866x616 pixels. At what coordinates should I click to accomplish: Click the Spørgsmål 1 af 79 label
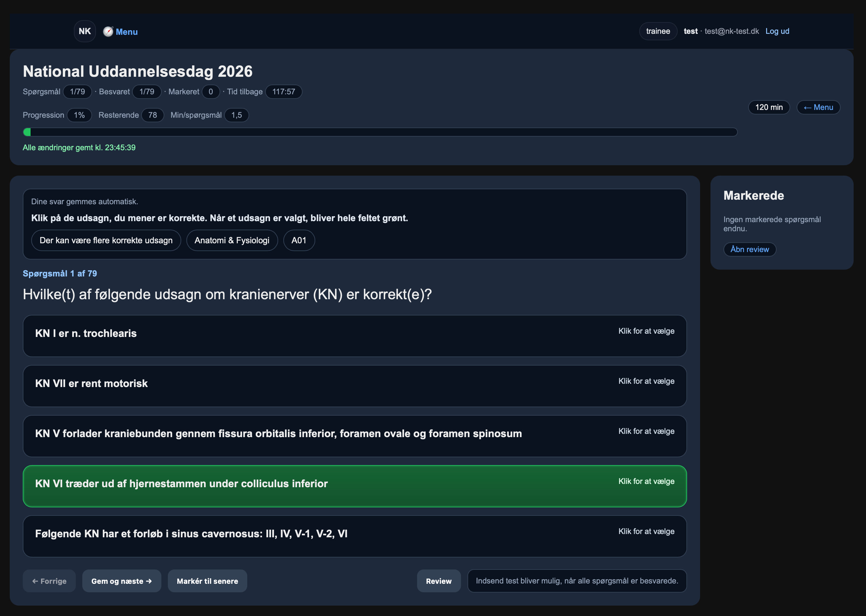coord(60,274)
